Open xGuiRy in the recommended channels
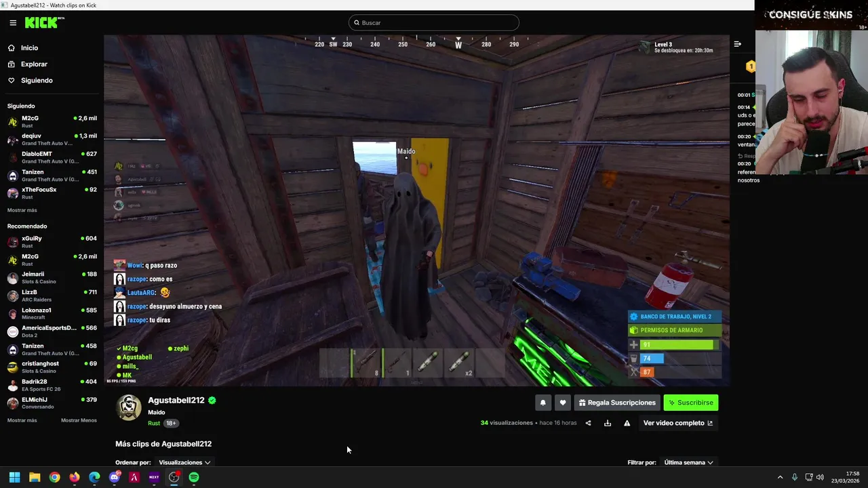The image size is (868, 488). pos(52,242)
